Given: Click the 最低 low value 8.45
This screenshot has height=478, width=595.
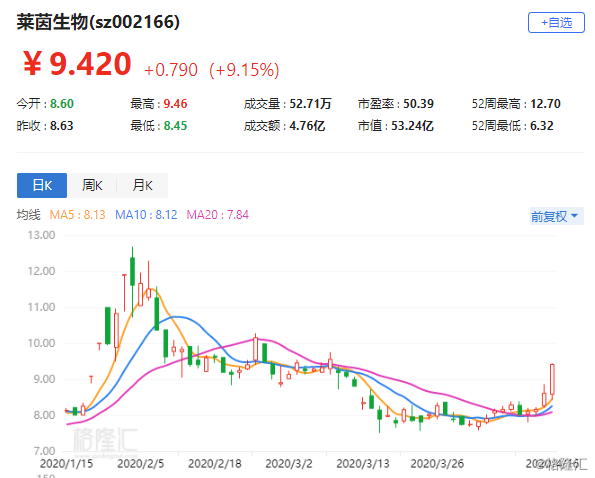Looking at the screenshot, I should click(x=175, y=126).
